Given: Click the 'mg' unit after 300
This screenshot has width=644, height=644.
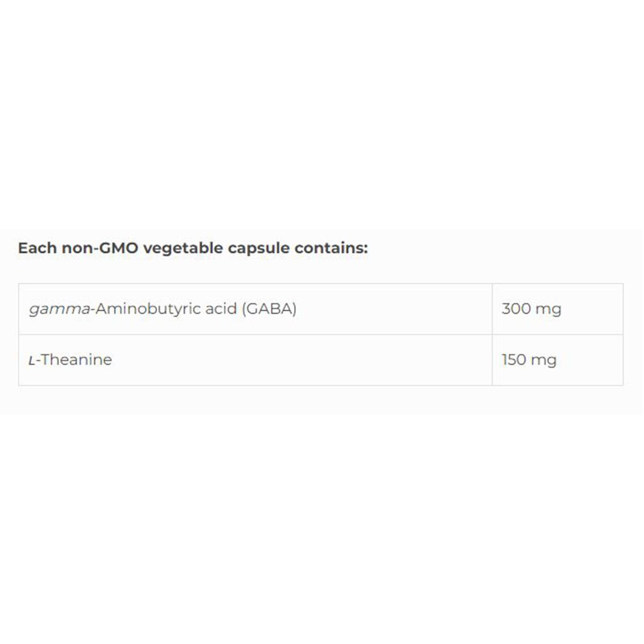Looking at the screenshot, I should click(548, 310).
